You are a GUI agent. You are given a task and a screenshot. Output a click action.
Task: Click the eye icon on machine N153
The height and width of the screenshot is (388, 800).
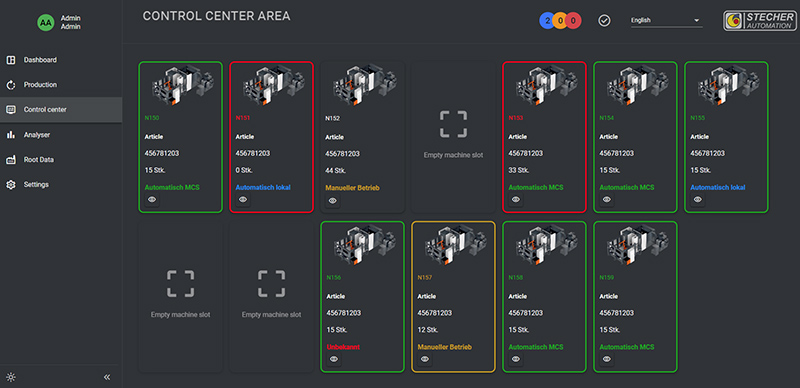(x=516, y=200)
